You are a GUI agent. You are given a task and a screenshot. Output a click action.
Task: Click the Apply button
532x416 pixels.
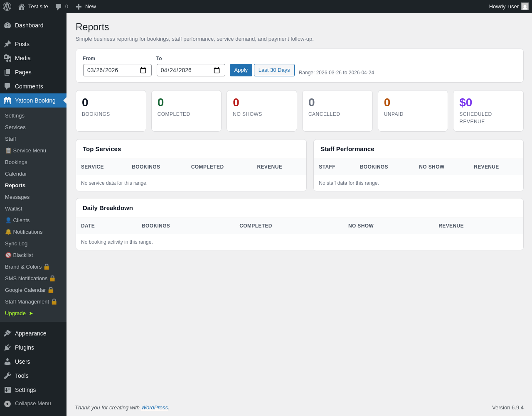click(241, 70)
